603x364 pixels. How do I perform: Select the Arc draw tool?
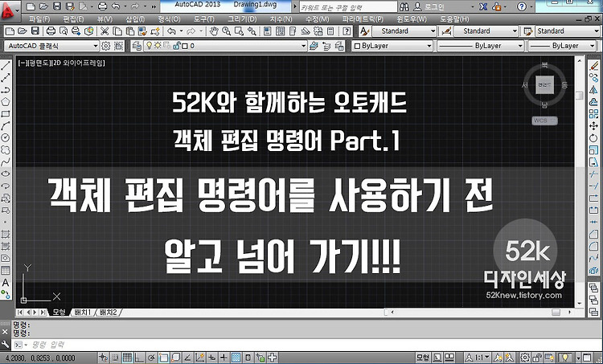6,125
